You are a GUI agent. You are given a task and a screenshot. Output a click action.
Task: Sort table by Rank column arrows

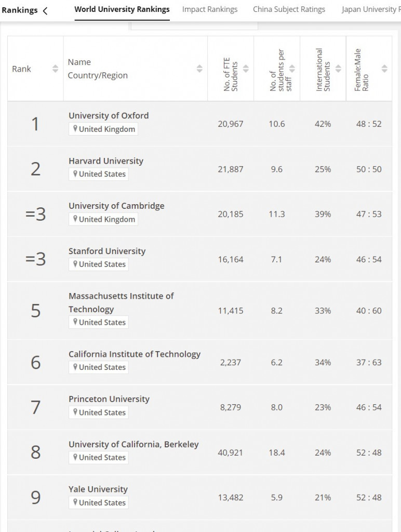tap(55, 69)
